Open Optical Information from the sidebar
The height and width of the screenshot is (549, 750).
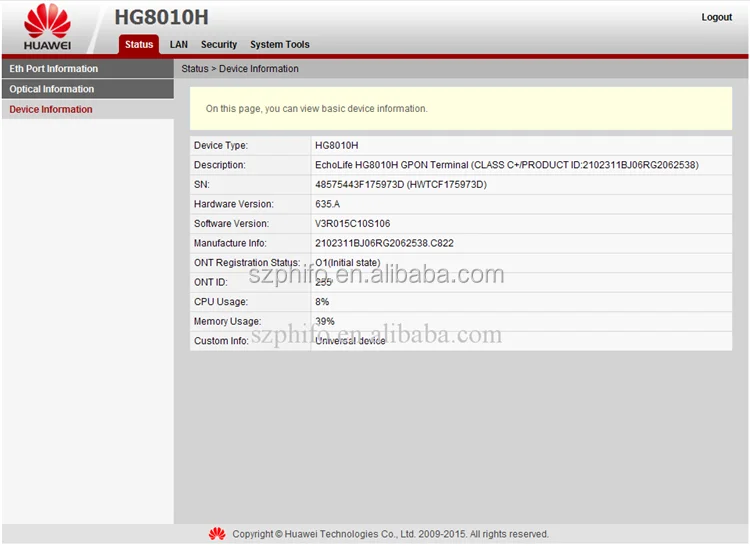51,89
